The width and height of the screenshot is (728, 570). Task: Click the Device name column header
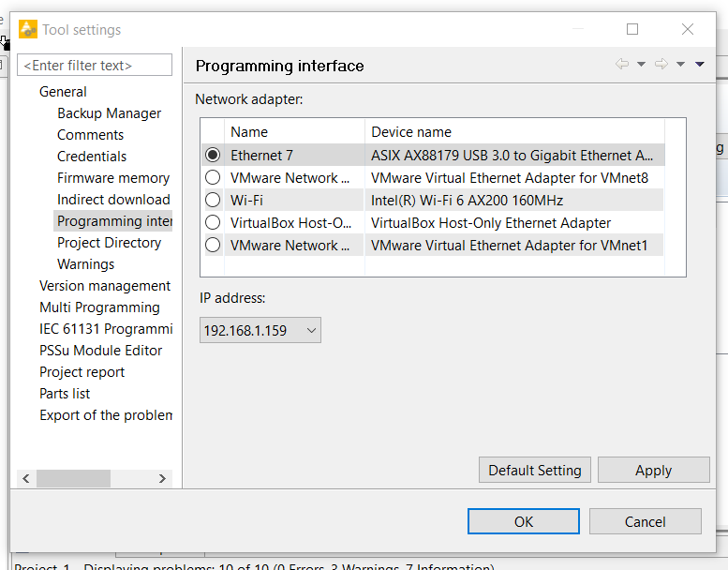tap(515, 132)
